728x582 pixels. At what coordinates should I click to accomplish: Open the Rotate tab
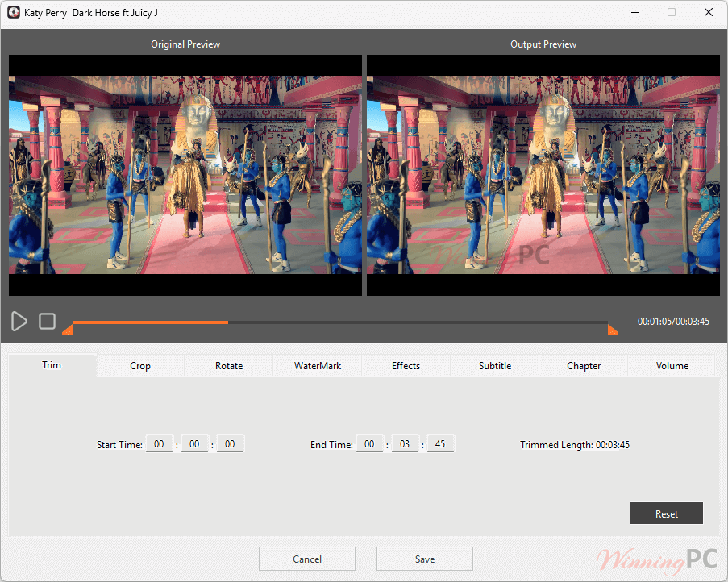pos(229,366)
